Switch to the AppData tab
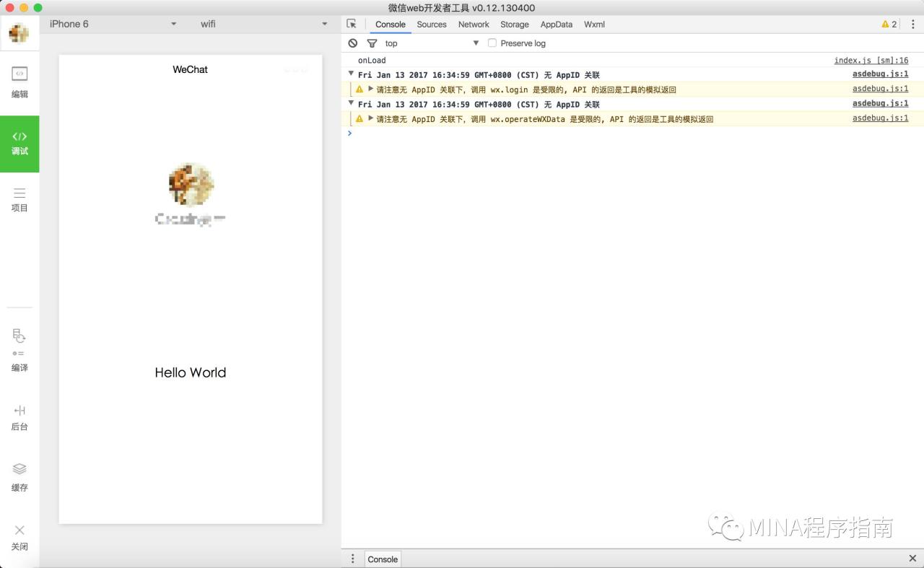 tap(557, 24)
